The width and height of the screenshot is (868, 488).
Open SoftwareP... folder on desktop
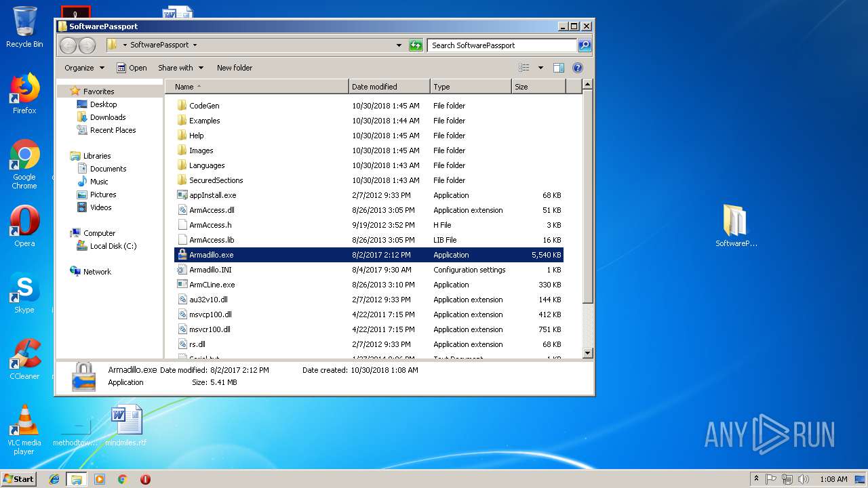[736, 226]
